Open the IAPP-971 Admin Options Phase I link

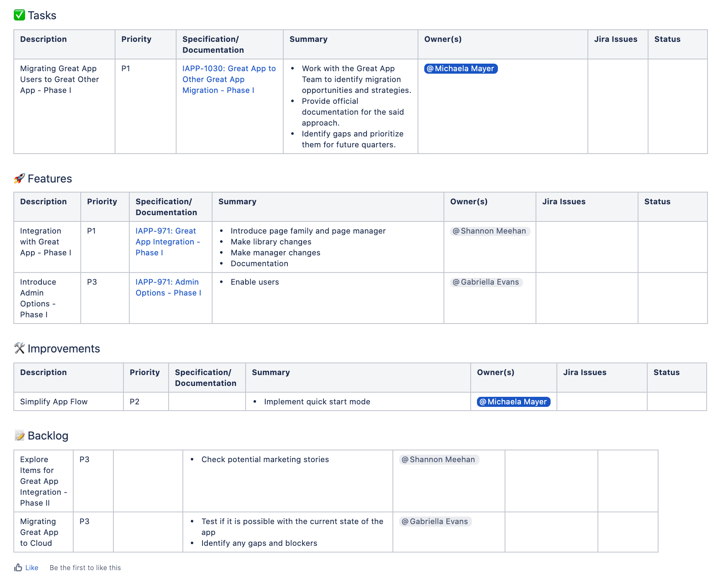(x=167, y=287)
